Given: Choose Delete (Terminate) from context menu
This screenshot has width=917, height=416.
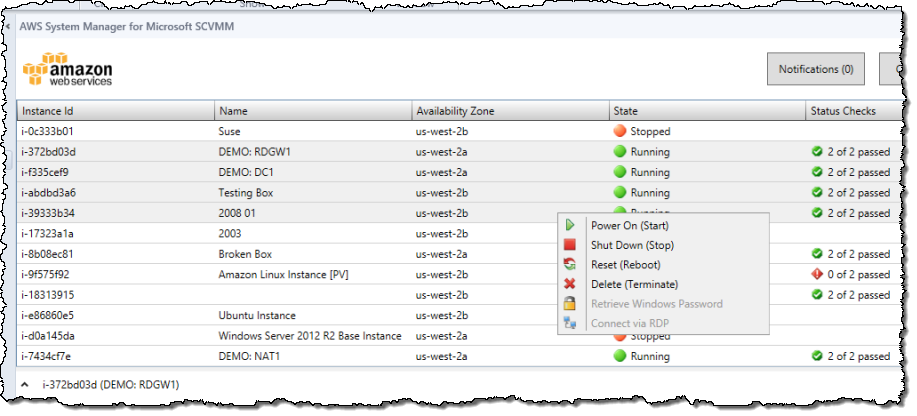Looking at the screenshot, I should [663, 284].
